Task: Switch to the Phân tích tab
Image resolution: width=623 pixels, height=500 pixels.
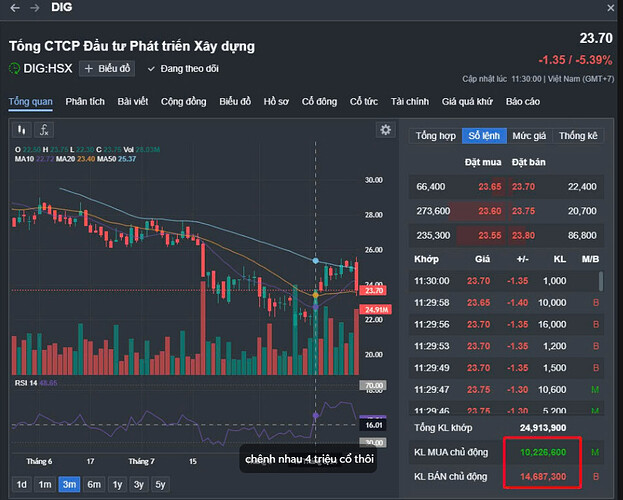Action: coord(85,101)
